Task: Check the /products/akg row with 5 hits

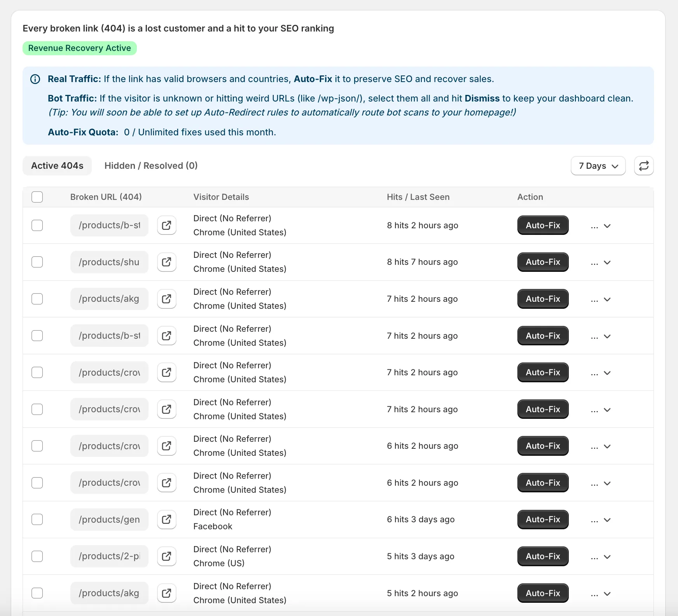Action: (x=37, y=593)
